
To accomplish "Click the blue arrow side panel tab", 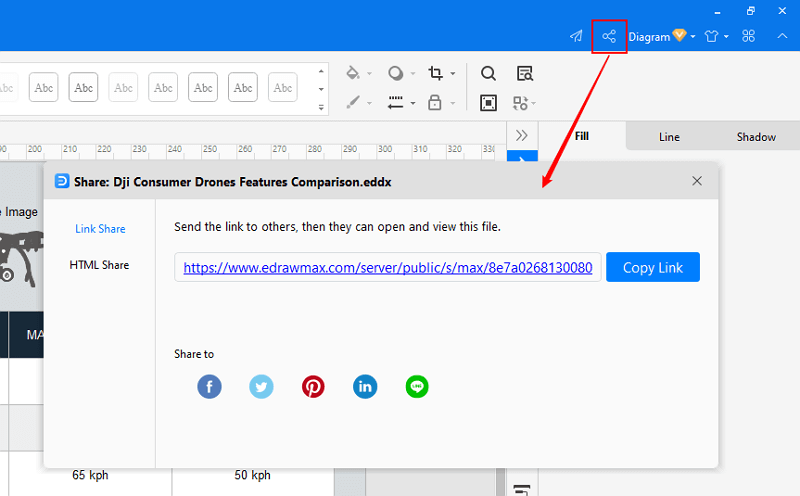I will [522, 156].
